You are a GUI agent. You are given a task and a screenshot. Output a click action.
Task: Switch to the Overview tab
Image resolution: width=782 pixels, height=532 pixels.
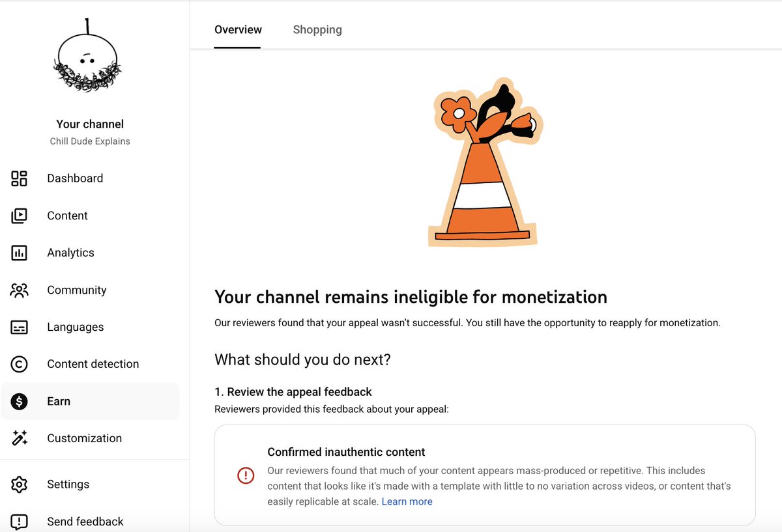tap(238, 29)
